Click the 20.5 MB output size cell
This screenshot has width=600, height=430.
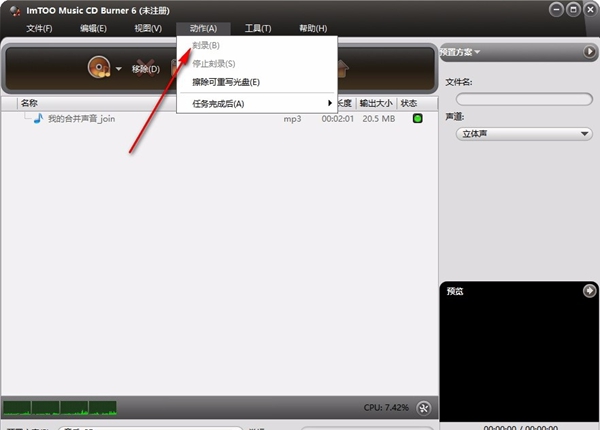(378, 119)
